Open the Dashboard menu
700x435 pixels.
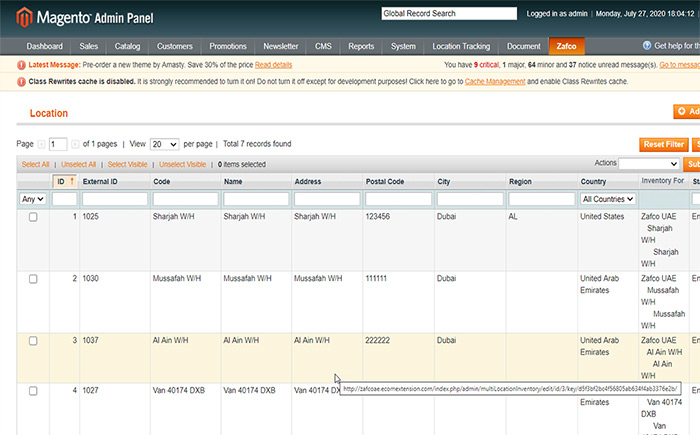pos(45,46)
